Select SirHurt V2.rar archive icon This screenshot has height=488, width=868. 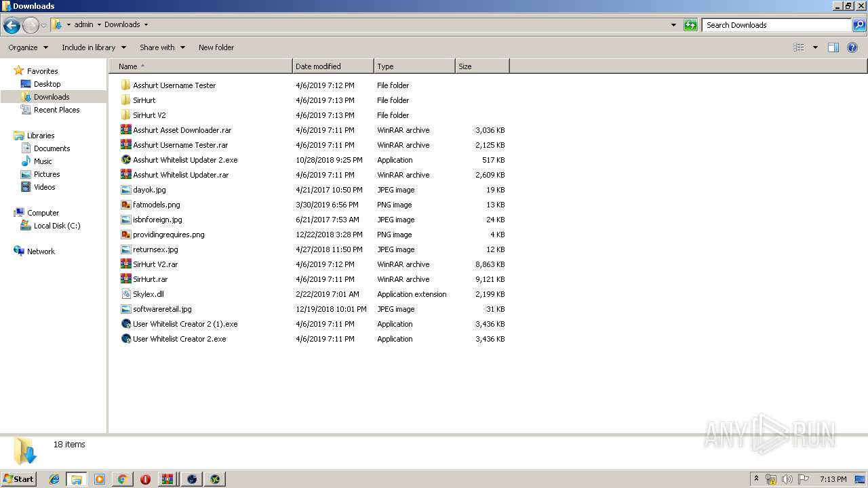[125, 264]
